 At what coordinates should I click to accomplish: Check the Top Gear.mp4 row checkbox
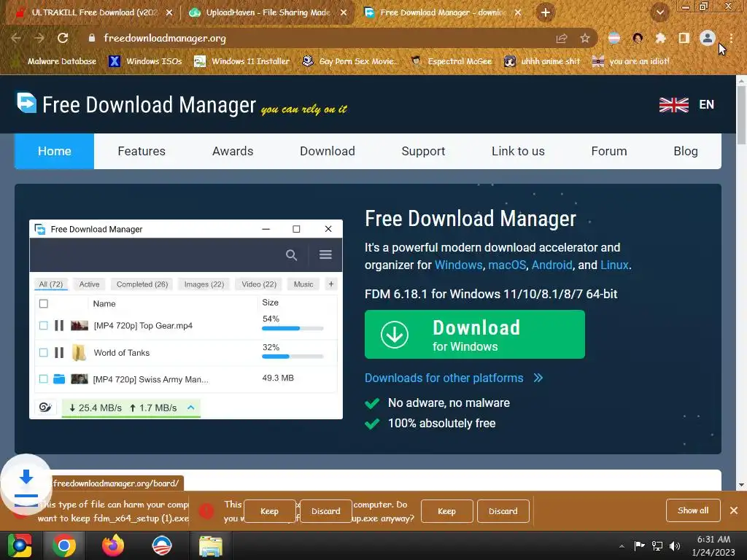tap(43, 325)
